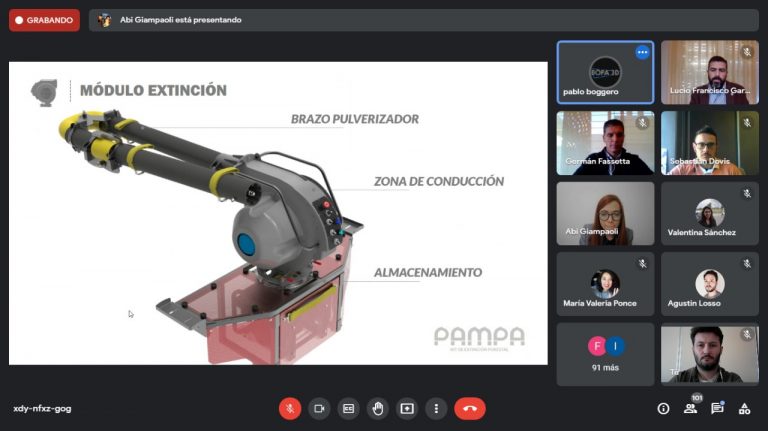Click the muted mic icon on Sebastian's tile
This screenshot has width=768, height=431.
click(747, 122)
